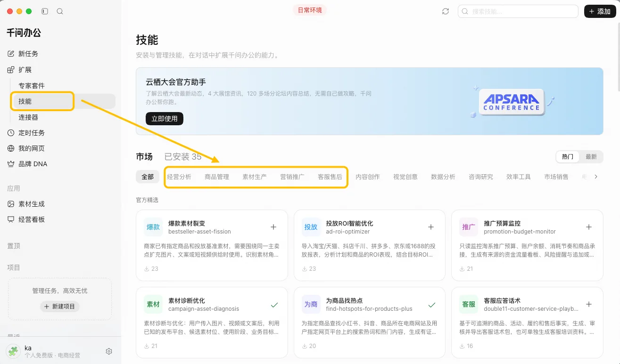Screen dimensions: 620x364
Task: Open 连接器 in the sidebar
Action: click(28, 117)
